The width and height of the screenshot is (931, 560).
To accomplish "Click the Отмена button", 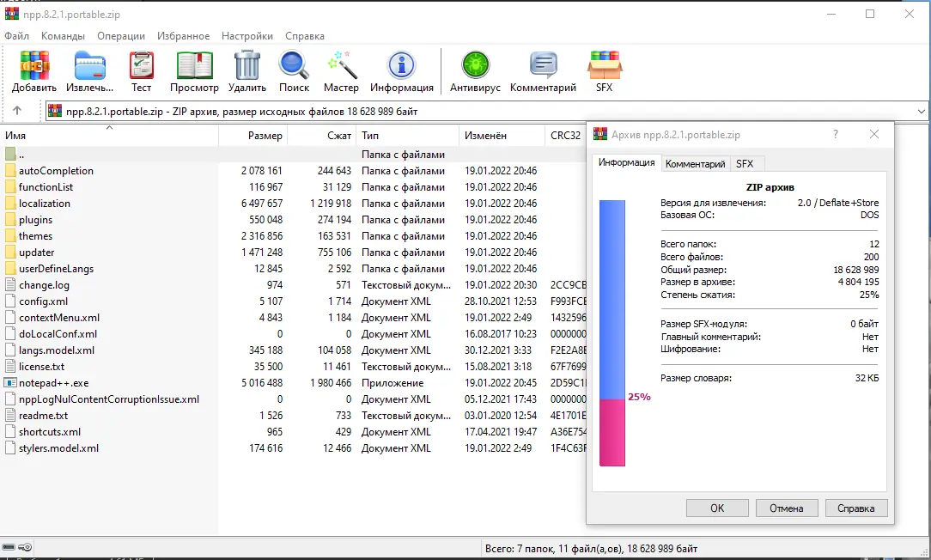I will tap(787, 508).
